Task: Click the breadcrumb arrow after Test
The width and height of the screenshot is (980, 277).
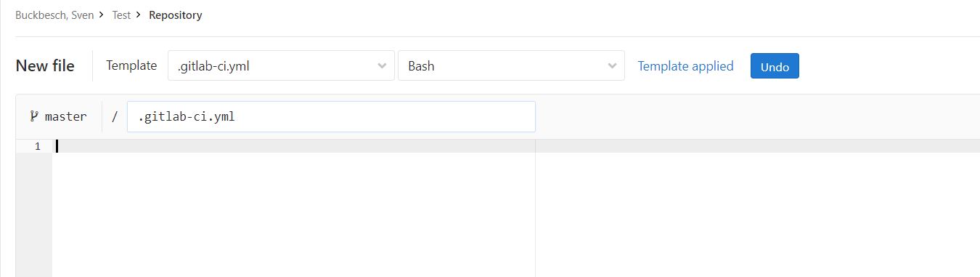Action: (x=138, y=15)
